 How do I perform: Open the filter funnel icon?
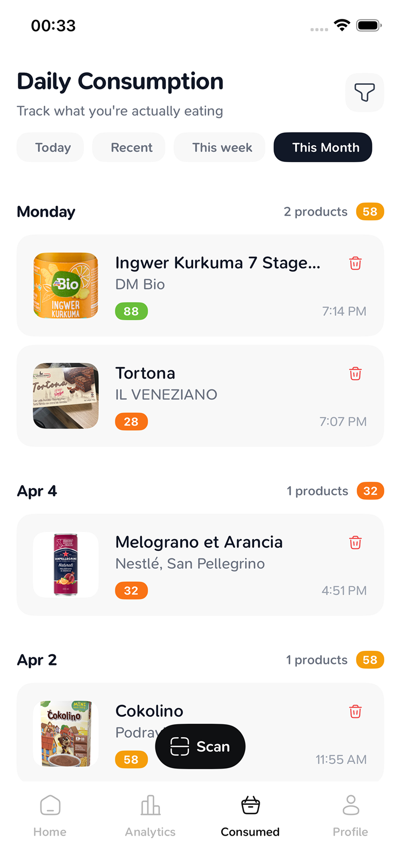pyautogui.click(x=364, y=92)
